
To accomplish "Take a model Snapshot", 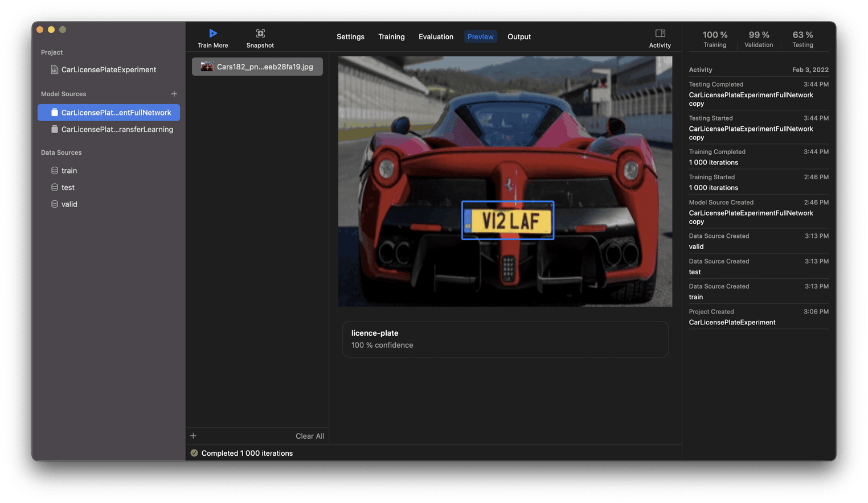I will [x=260, y=33].
